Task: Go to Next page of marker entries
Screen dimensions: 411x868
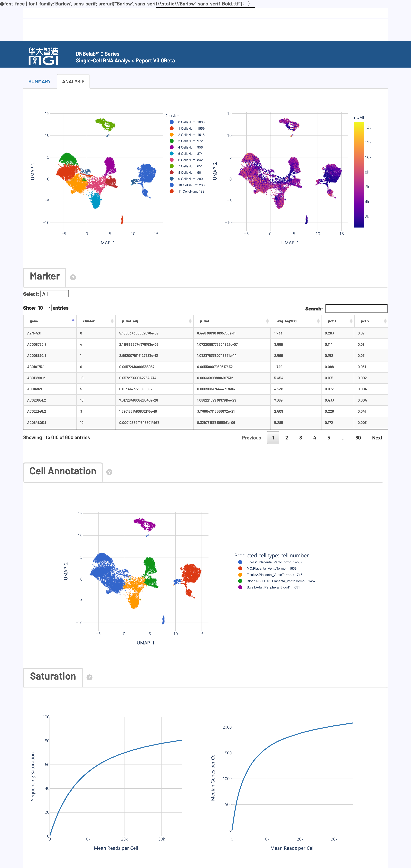Action: pyautogui.click(x=377, y=437)
